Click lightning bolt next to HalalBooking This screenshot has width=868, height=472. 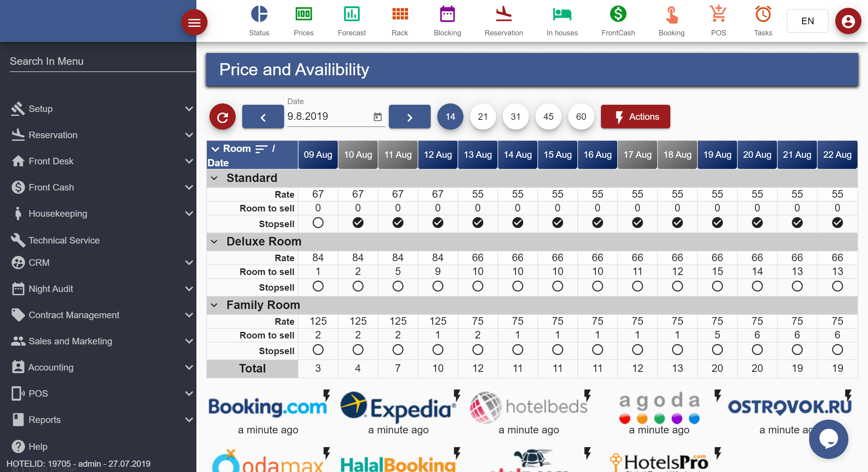(x=457, y=453)
